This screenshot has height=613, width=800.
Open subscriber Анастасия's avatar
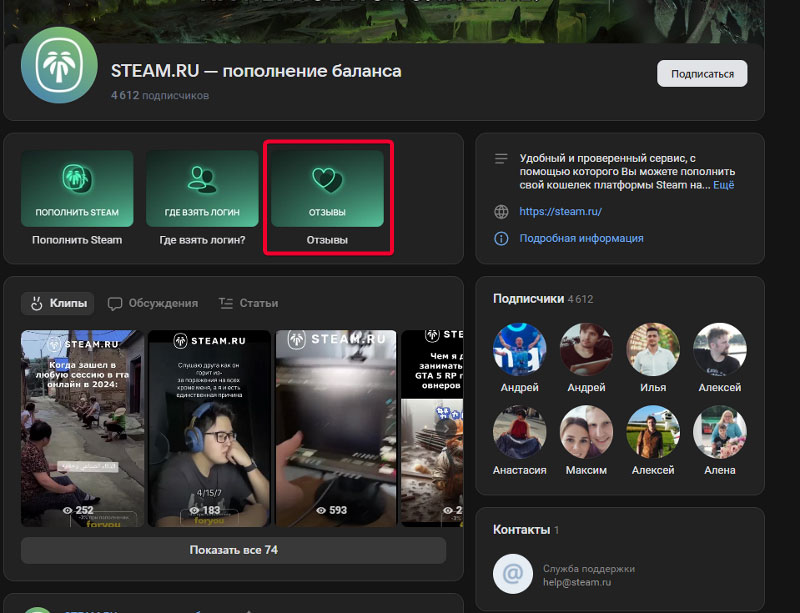pos(519,432)
